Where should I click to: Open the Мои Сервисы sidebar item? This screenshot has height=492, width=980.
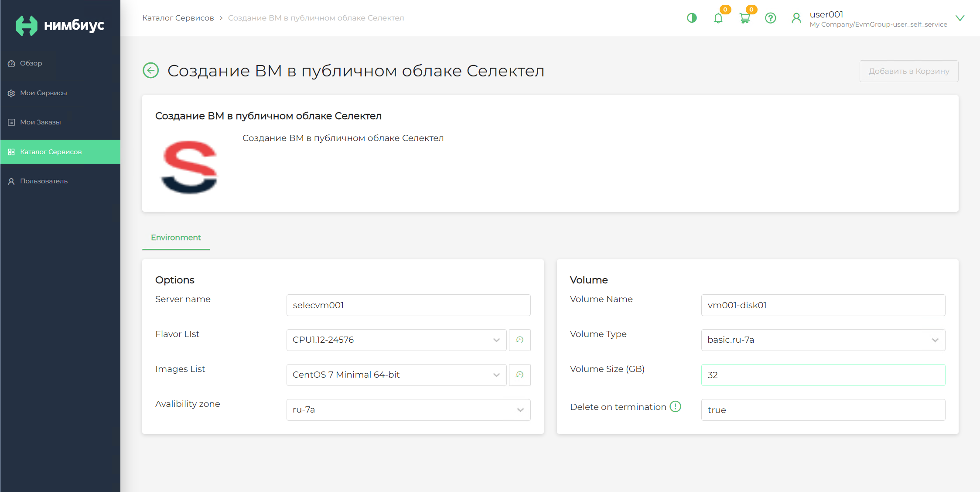(60, 93)
